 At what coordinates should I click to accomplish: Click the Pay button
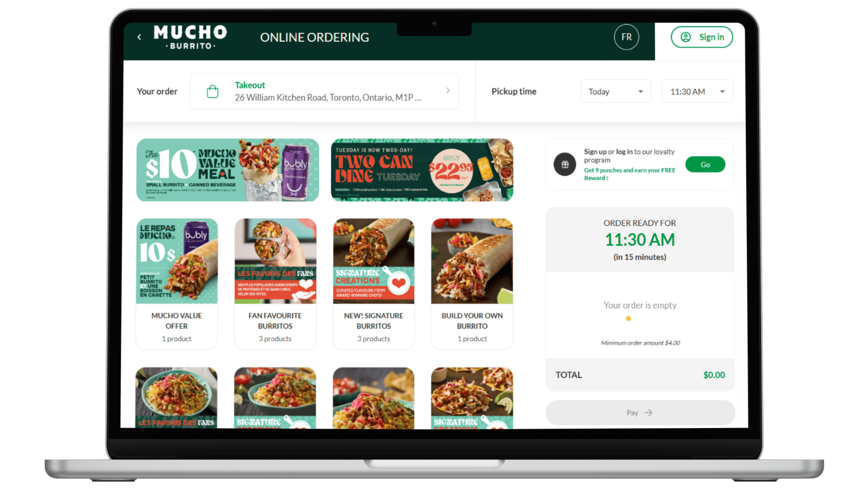(640, 412)
